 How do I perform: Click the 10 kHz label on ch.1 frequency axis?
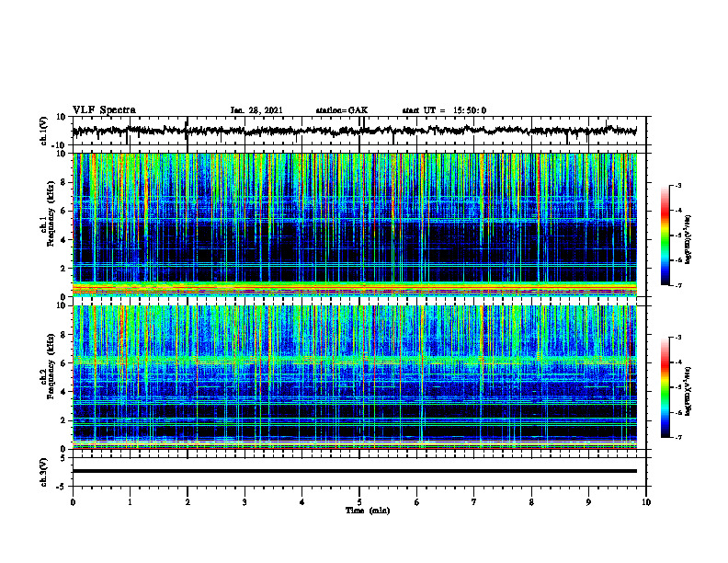pos(61,154)
